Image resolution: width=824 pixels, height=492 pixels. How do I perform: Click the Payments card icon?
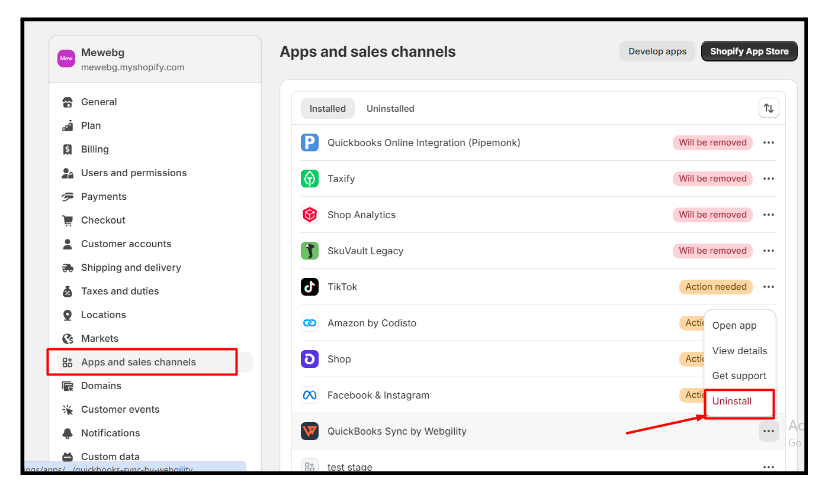tap(67, 197)
